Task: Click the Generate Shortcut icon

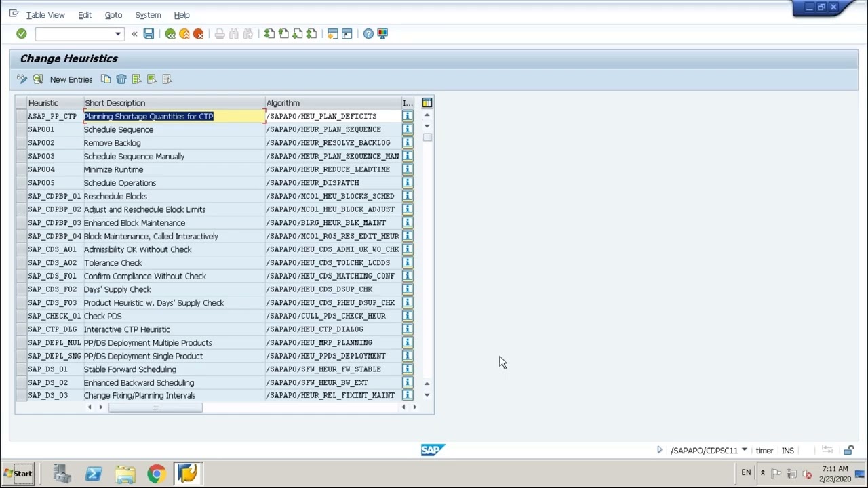Action: (x=347, y=34)
